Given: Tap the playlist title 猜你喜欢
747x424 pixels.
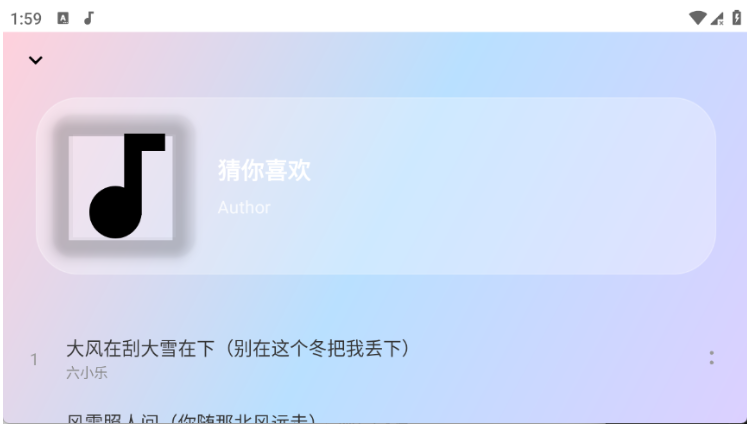Looking at the screenshot, I should 264,170.
